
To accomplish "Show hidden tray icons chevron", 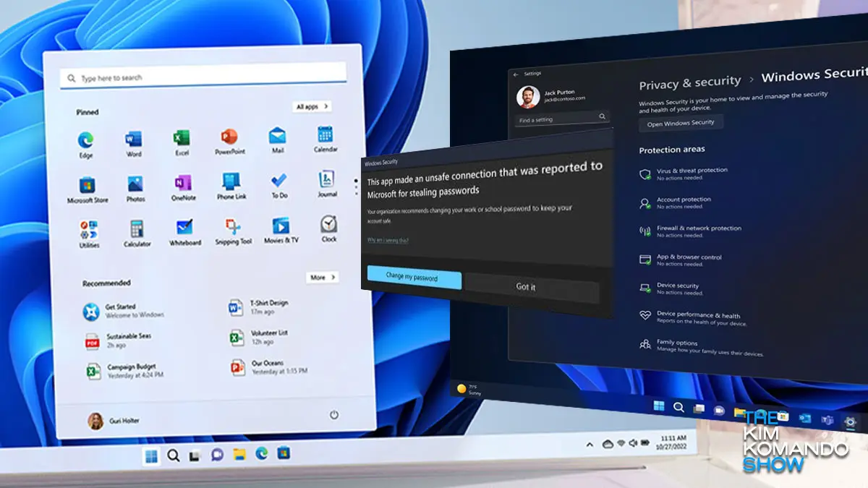I will (x=590, y=445).
